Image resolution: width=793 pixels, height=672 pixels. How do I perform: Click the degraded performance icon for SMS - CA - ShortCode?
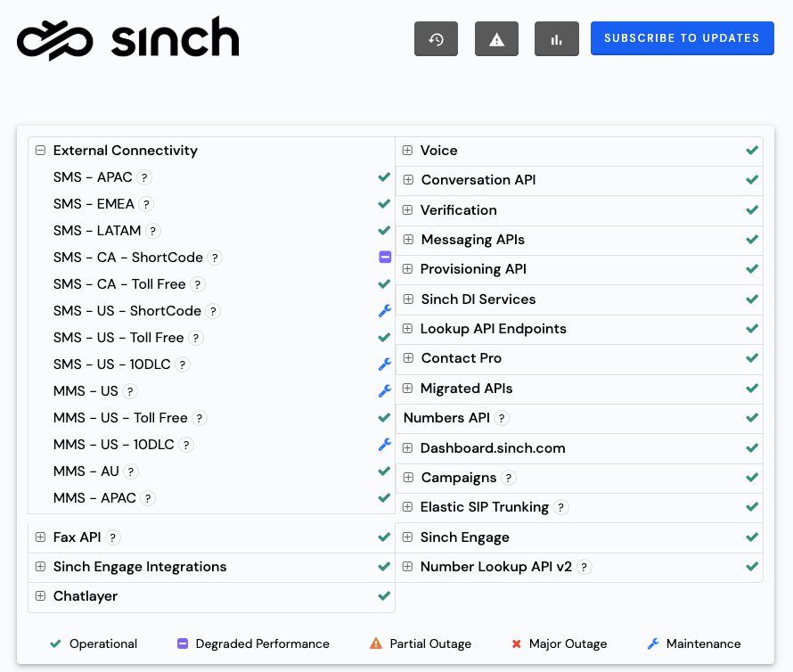385,257
